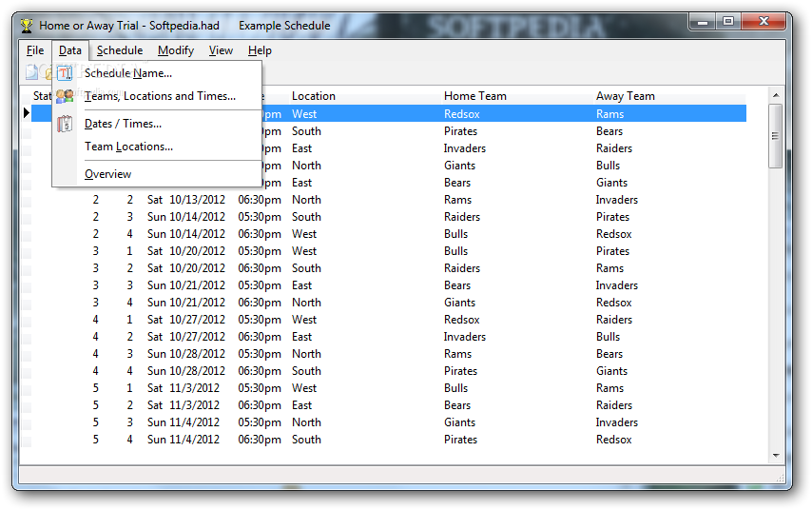812x510 pixels.
Task: Select East location on Sat 10/27/2012
Action: (x=302, y=337)
